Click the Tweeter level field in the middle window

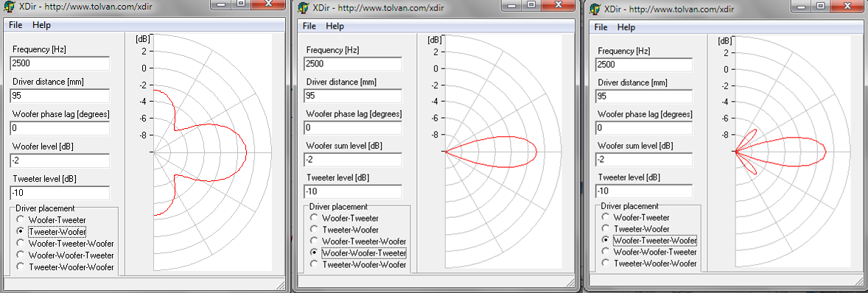tap(353, 192)
